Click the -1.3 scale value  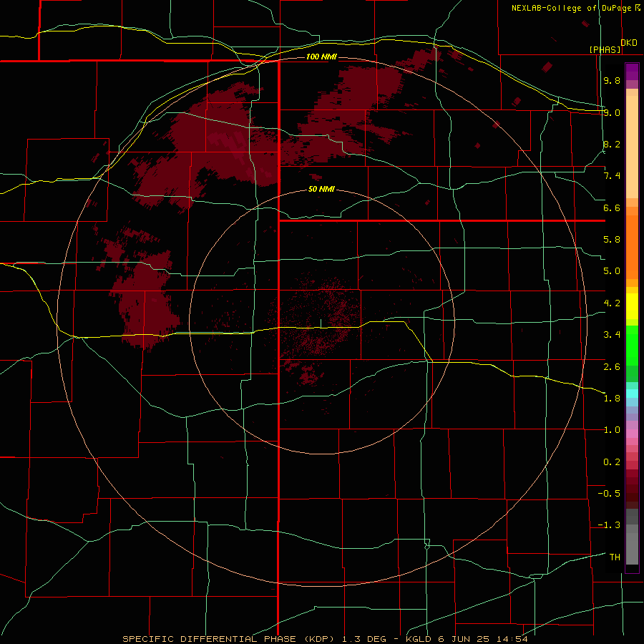(609, 526)
